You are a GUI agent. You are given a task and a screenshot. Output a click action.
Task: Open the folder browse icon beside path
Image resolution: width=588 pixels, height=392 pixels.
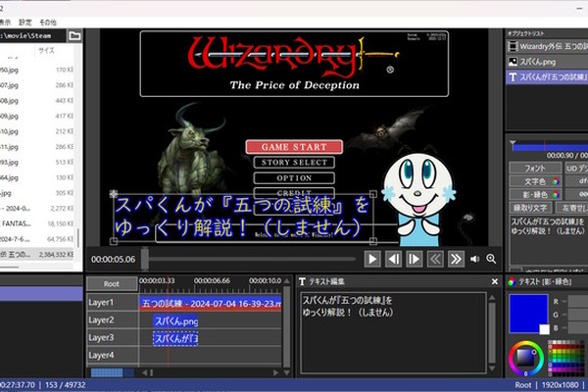pos(74,35)
